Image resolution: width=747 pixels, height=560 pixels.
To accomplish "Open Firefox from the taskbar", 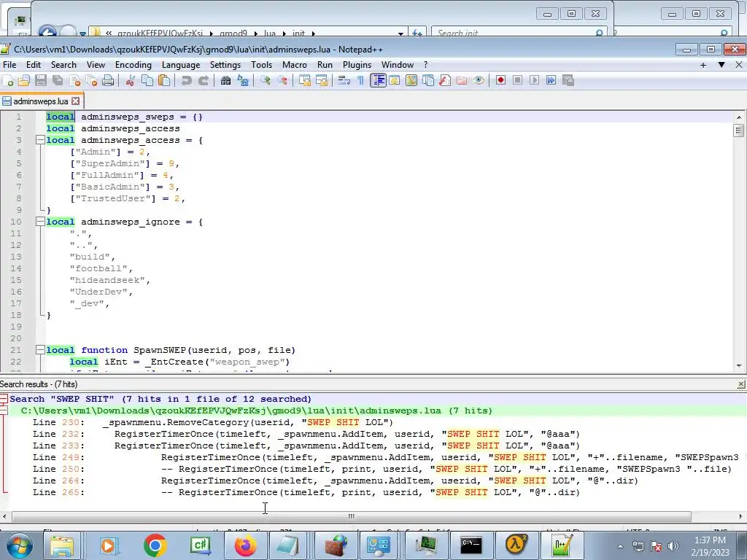I will [245, 545].
